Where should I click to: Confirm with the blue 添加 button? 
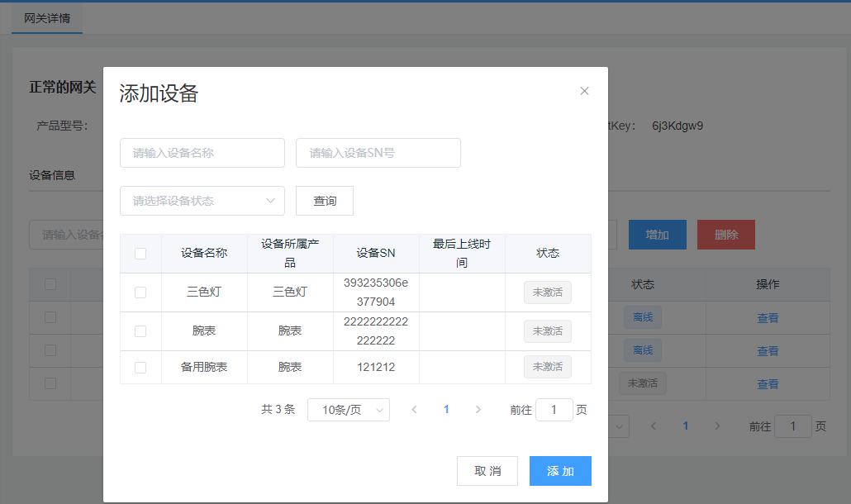(560, 471)
